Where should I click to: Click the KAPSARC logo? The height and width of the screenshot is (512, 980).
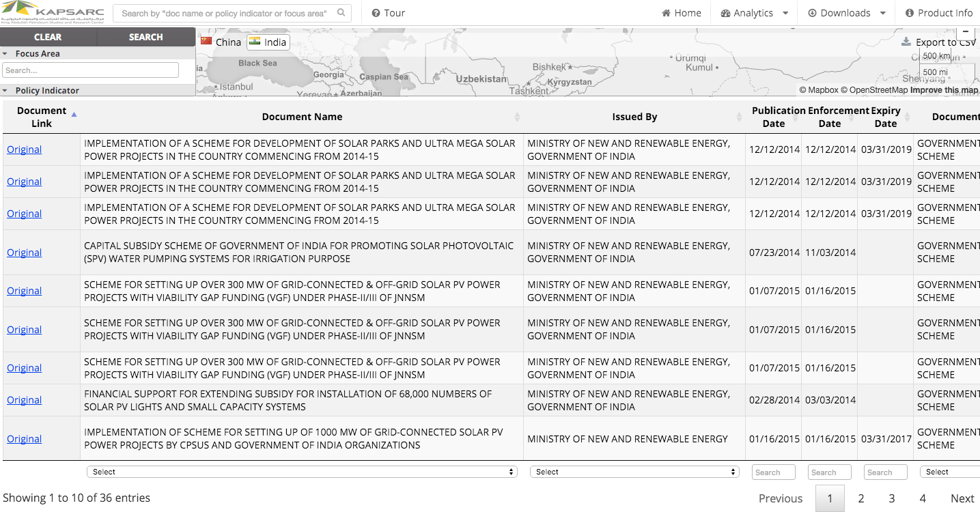point(53,12)
